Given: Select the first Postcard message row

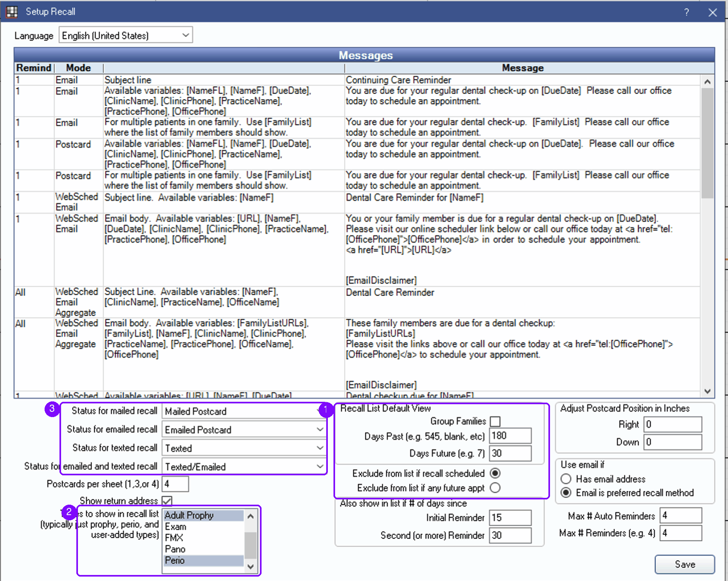Looking at the screenshot, I should (358, 154).
